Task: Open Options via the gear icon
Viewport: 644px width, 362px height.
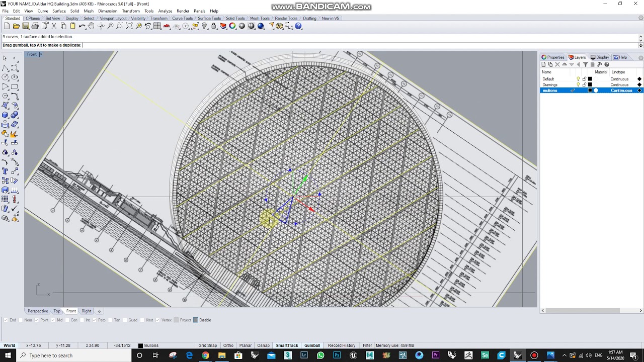Action: (x=279, y=26)
